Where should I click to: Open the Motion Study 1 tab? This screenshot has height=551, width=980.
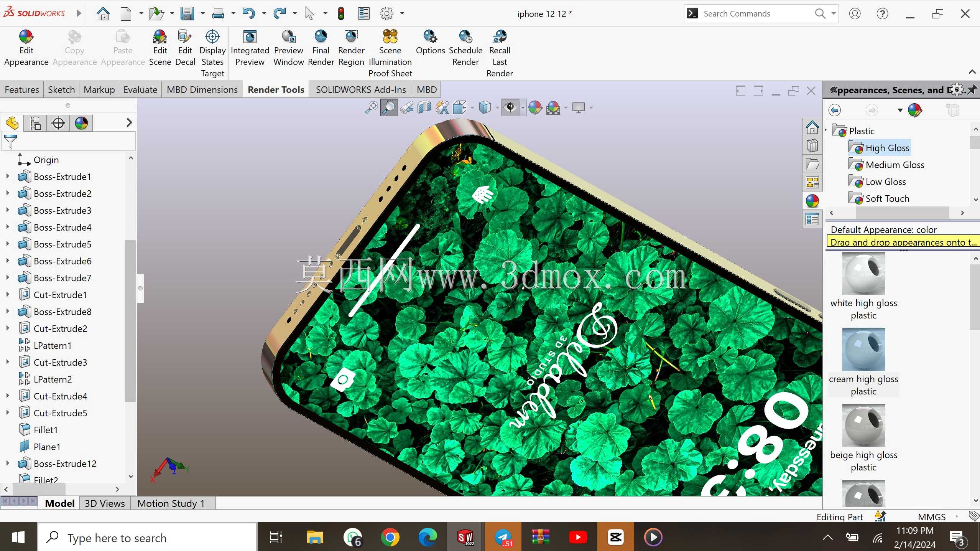(171, 503)
